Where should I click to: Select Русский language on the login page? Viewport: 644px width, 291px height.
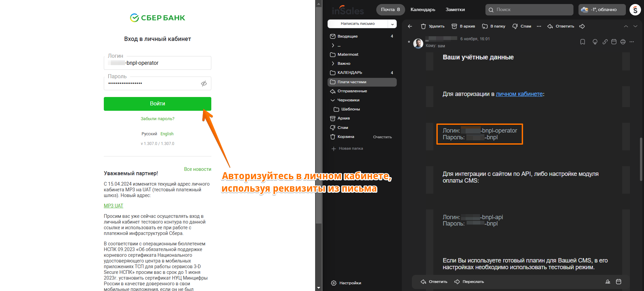tap(149, 134)
